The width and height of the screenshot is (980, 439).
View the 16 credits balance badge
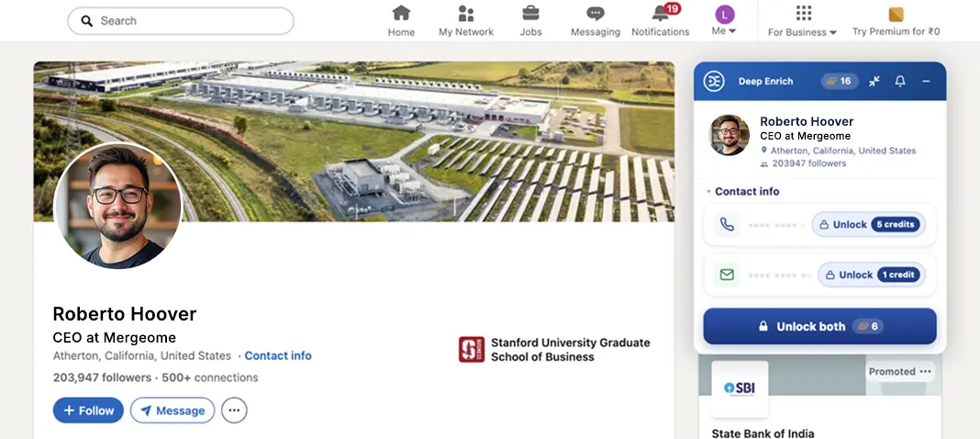(840, 82)
